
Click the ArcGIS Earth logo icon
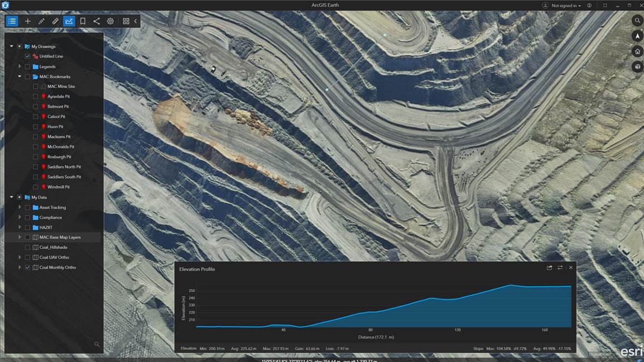coord(5,5)
